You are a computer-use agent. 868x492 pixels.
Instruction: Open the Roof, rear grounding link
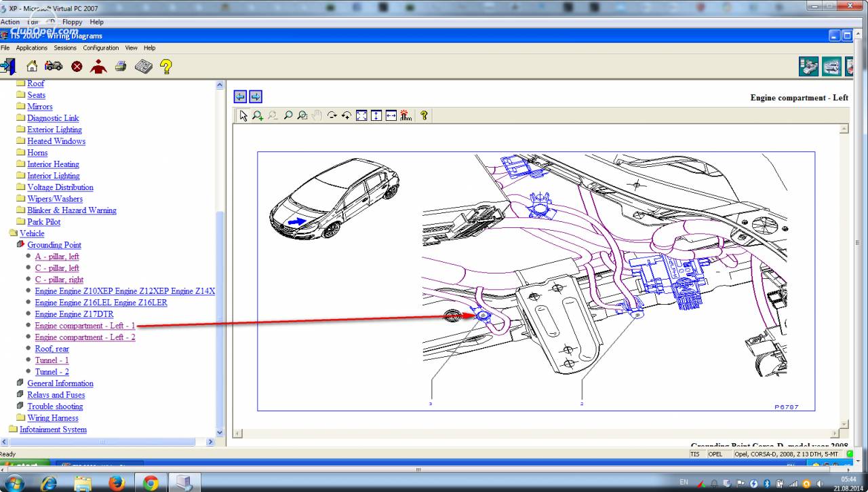(52, 349)
